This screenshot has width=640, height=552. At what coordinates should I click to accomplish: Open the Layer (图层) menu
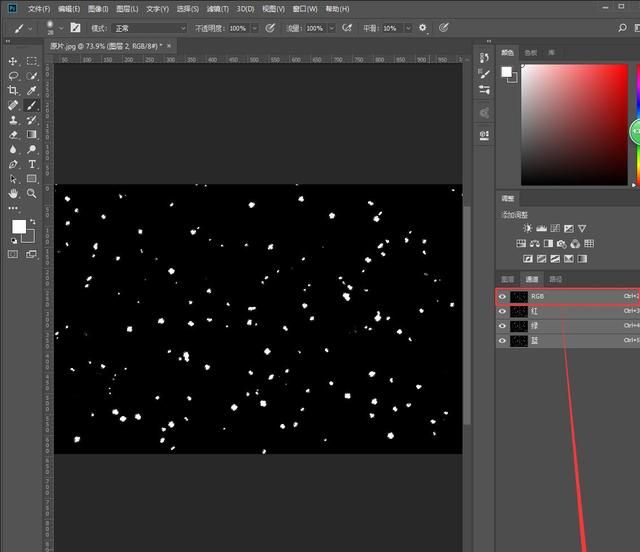tap(127, 9)
